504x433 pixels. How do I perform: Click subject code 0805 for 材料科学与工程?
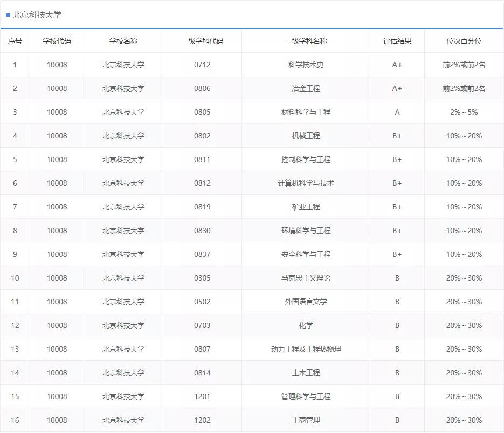click(202, 111)
